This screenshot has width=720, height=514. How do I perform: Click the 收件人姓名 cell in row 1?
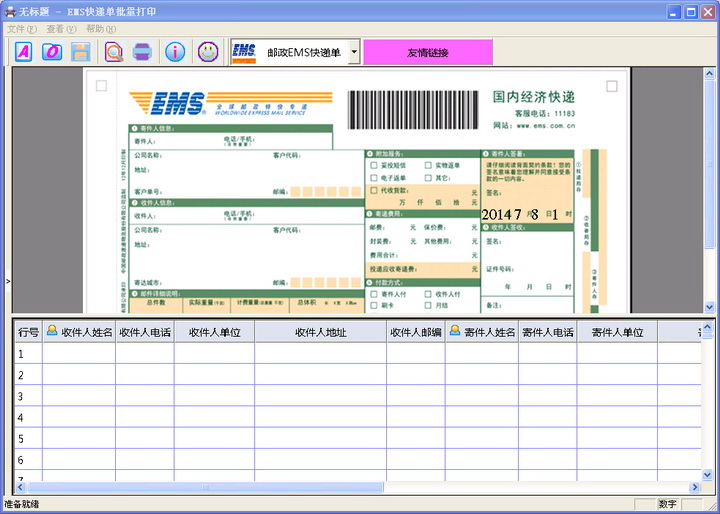79,353
